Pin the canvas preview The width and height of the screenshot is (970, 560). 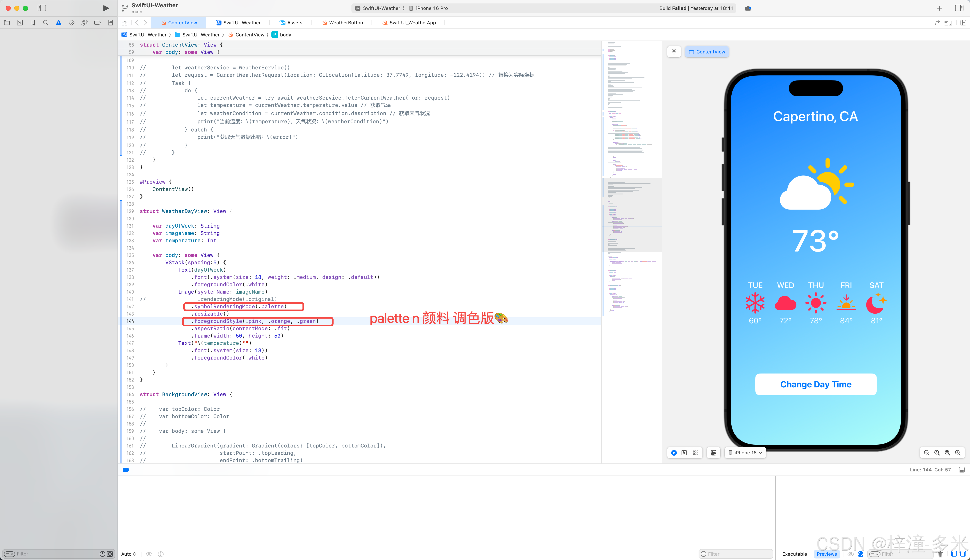point(674,52)
